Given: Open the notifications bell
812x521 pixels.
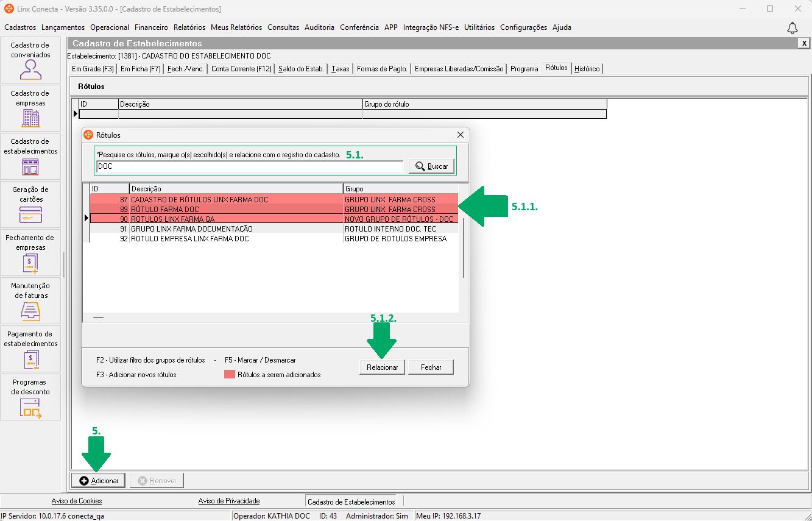Looking at the screenshot, I should tap(793, 28).
